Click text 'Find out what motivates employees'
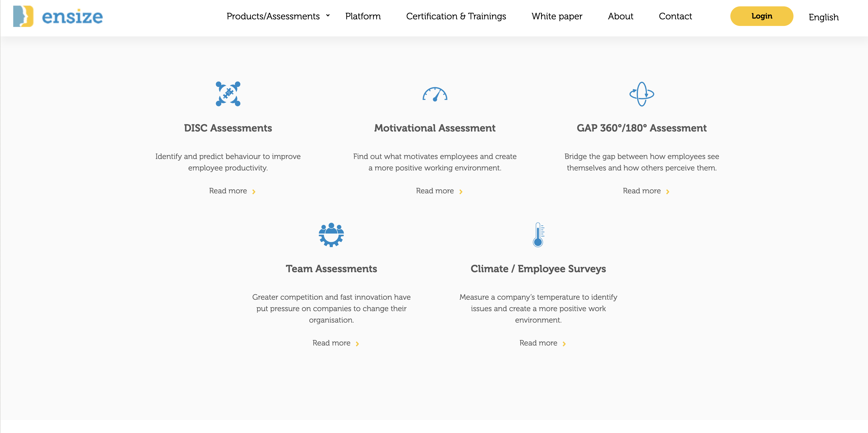Viewport: 868px width, 433px height. (x=415, y=156)
